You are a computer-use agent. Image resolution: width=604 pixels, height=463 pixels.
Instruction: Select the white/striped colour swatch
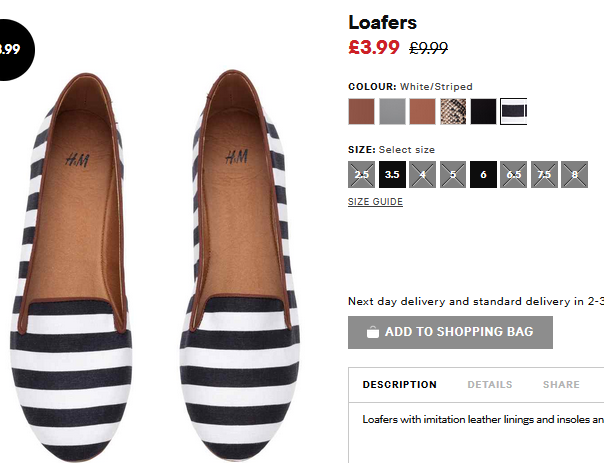513,112
